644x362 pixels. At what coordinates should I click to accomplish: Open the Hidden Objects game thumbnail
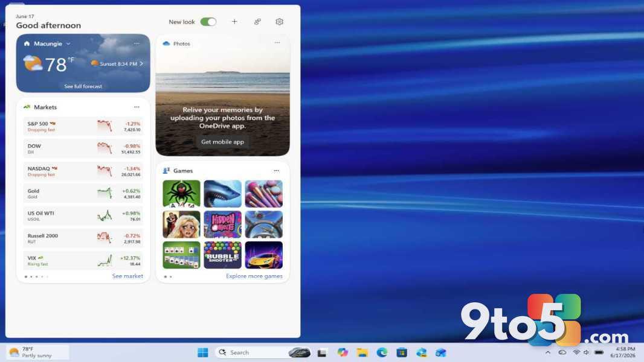pos(222,224)
